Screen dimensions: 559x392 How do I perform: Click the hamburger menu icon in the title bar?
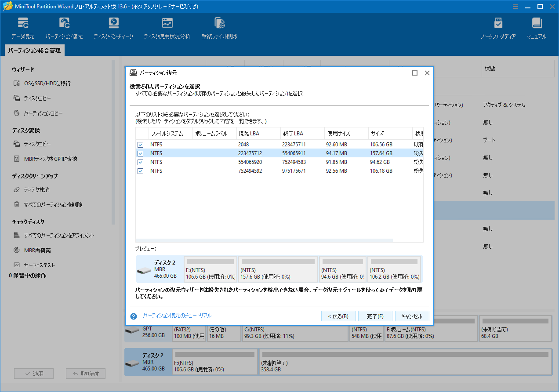(x=515, y=7)
